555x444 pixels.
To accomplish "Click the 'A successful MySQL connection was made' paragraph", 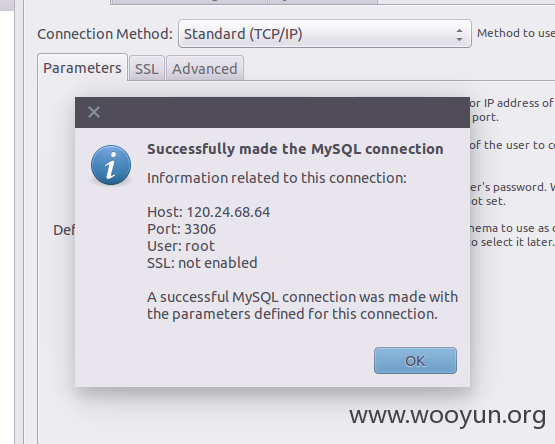I will point(303,305).
